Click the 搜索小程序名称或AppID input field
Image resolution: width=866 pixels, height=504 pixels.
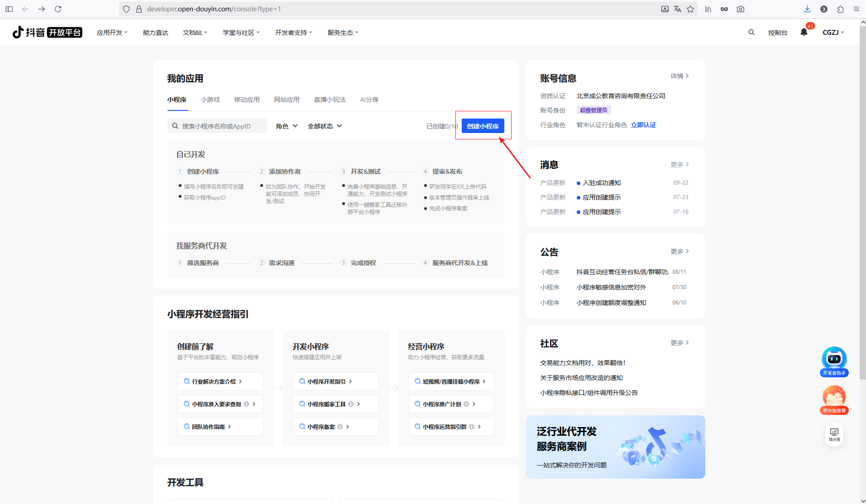pos(217,126)
